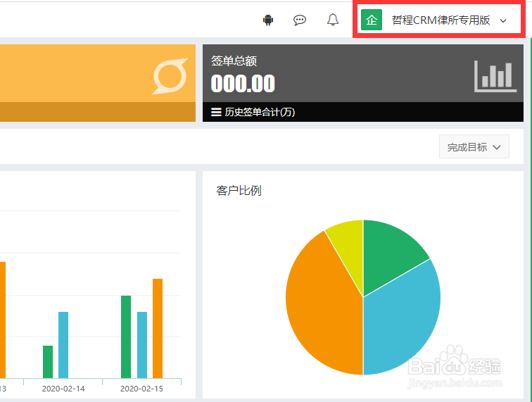Click the 签单总额 card title
Image resolution: width=532 pixels, height=402 pixels.
[x=234, y=61]
